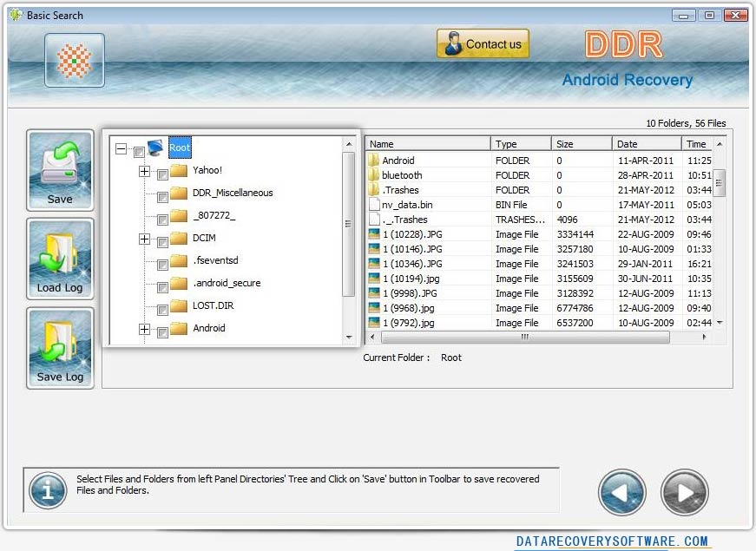Tick the Root checkbox
The height and width of the screenshot is (551, 756).
pyautogui.click(x=139, y=152)
